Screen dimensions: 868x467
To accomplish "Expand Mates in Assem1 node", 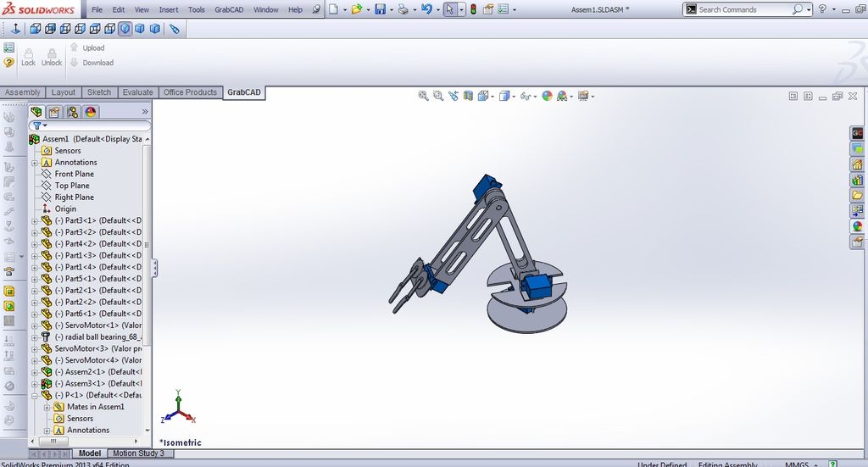I will tap(47, 407).
